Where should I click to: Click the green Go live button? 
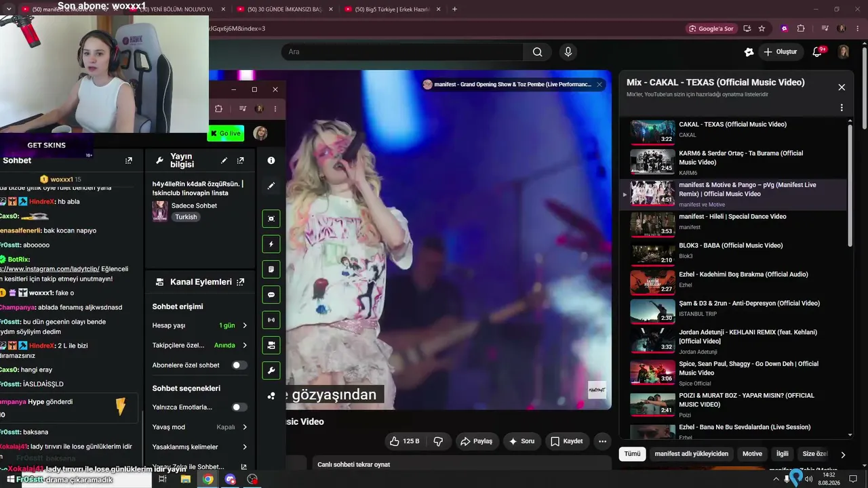(x=225, y=134)
